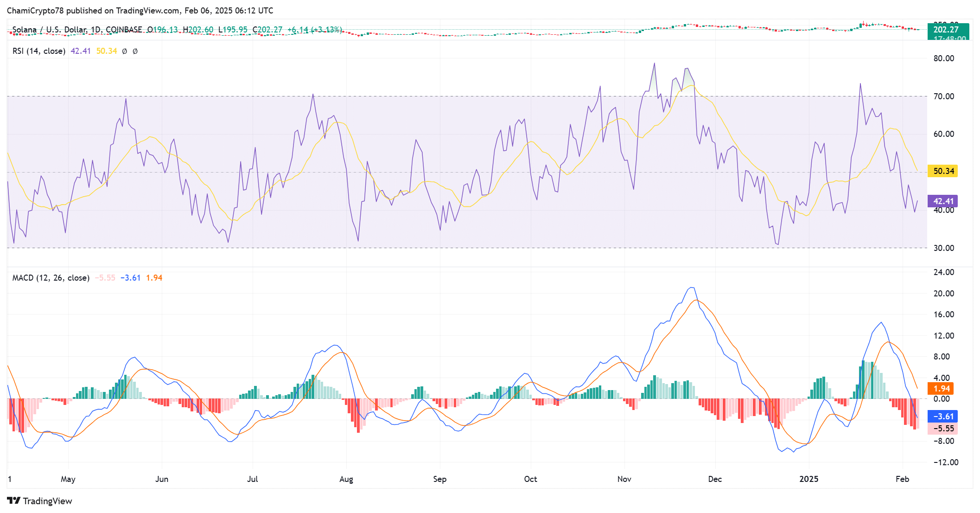Click the pink -5.55 histogram value tag
Image resolution: width=980 pixels, height=513 pixels.
pyautogui.click(x=943, y=429)
